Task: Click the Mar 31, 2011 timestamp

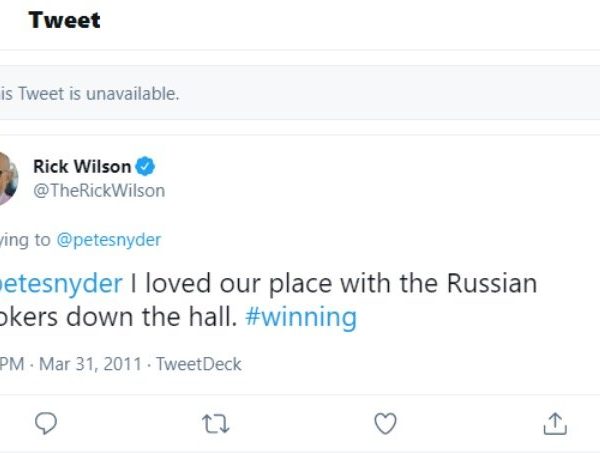Action: click(x=95, y=364)
